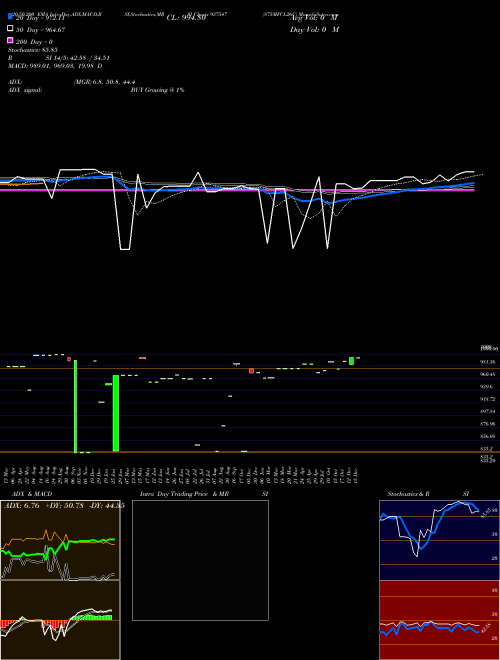The width and height of the screenshot is (500, 660).
Task: Click the white 50 Day EMA legend swatch
Action: (10, 29)
